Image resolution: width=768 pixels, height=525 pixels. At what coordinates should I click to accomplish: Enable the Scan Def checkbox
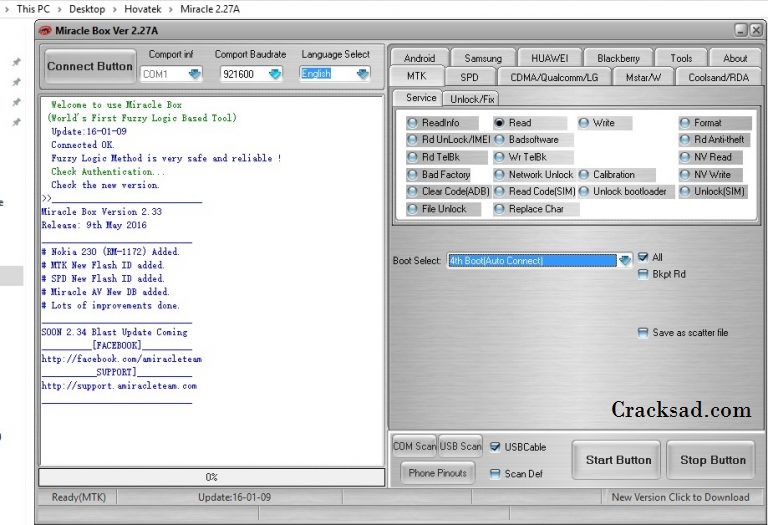495,474
